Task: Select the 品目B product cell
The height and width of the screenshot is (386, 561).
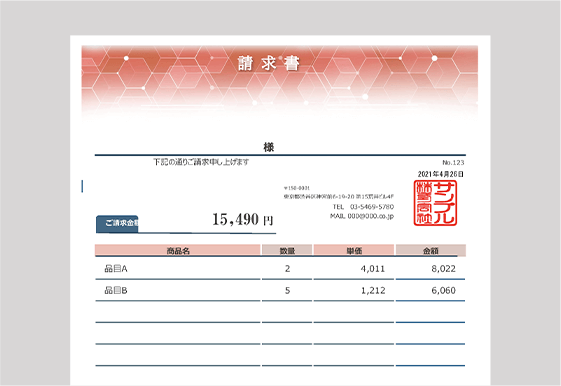Action: click(116, 290)
